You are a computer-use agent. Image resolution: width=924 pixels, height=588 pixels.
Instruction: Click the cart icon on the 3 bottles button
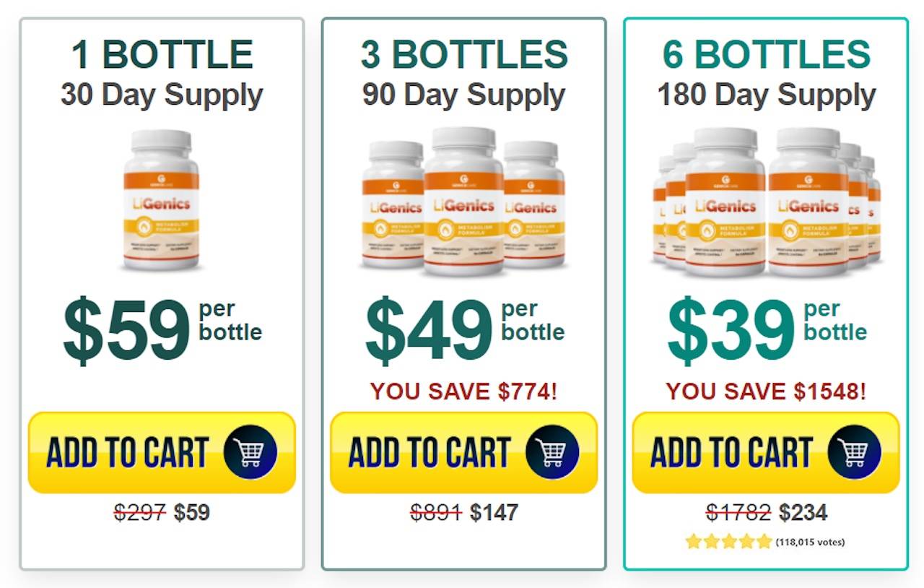click(552, 452)
